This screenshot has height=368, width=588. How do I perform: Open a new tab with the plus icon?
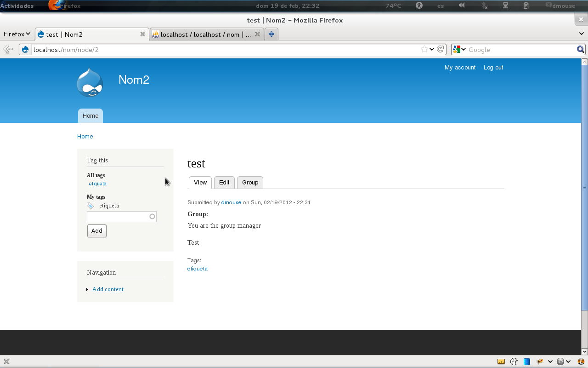(271, 34)
